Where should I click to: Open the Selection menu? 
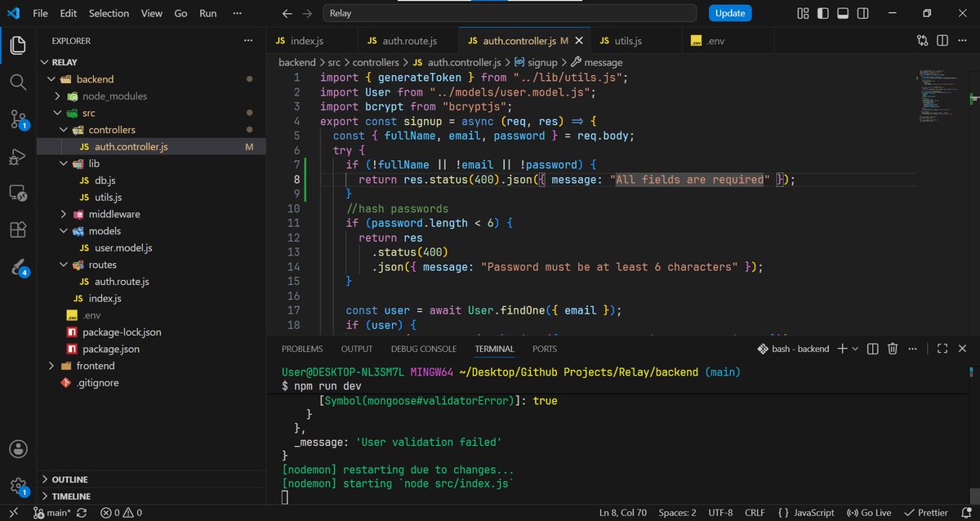pyautogui.click(x=109, y=13)
